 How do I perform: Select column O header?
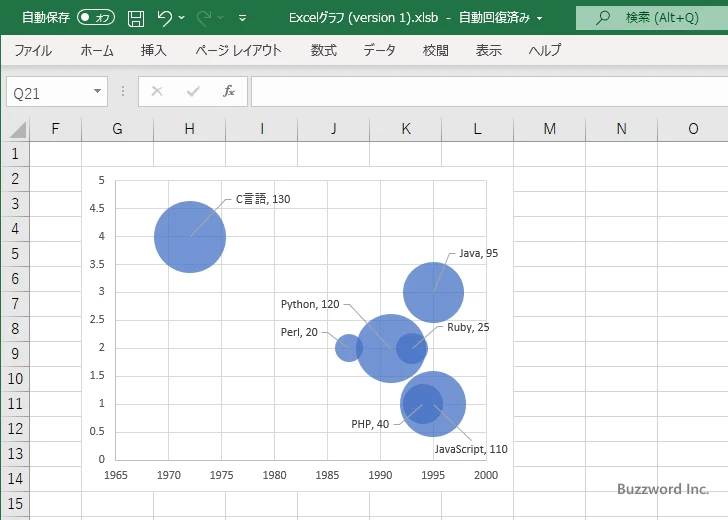click(693, 129)
